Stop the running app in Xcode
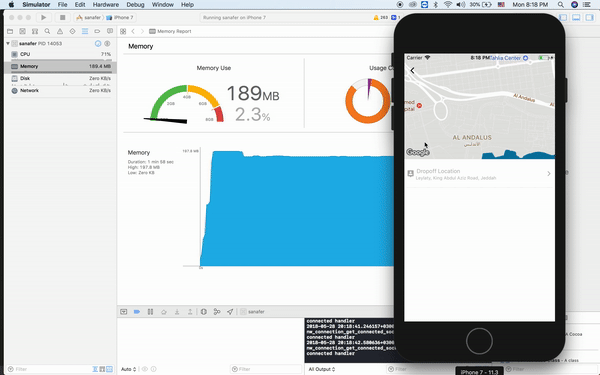 [62, 18]
